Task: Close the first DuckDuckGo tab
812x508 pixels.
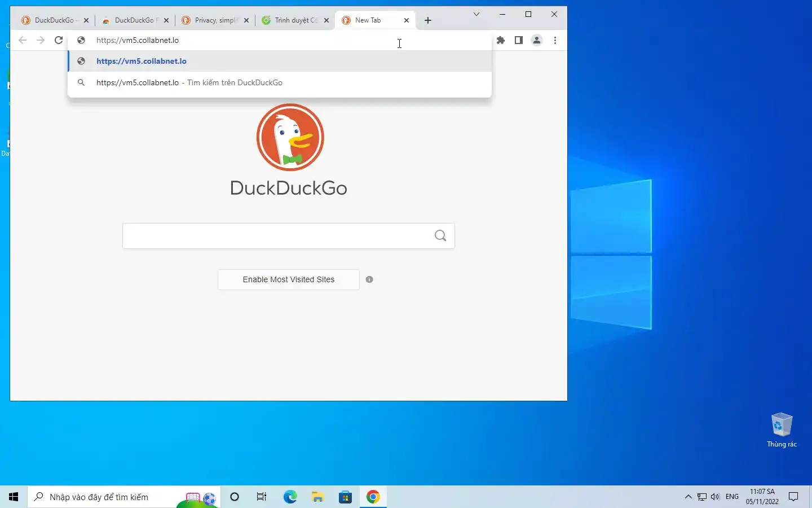Action: [86, 20]
